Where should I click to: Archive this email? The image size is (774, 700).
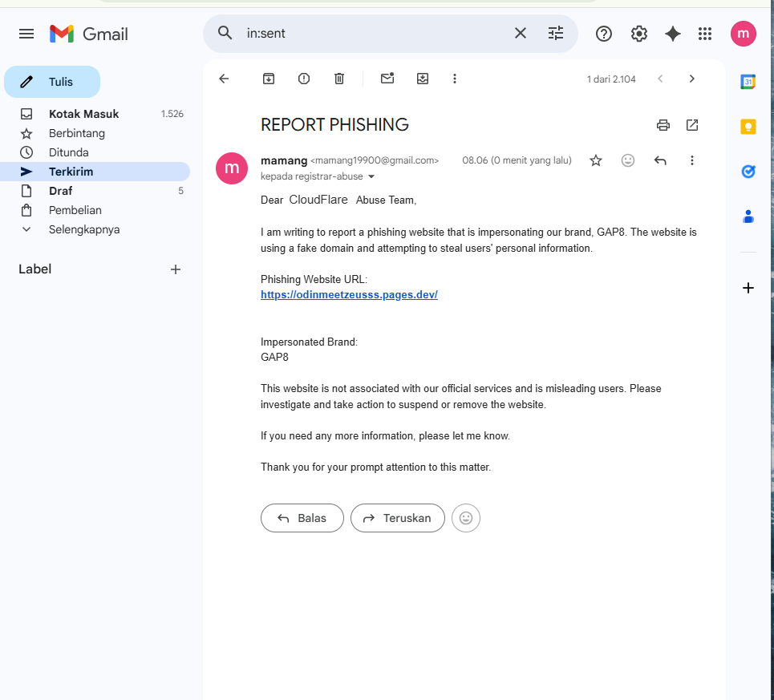pos(269,79)
